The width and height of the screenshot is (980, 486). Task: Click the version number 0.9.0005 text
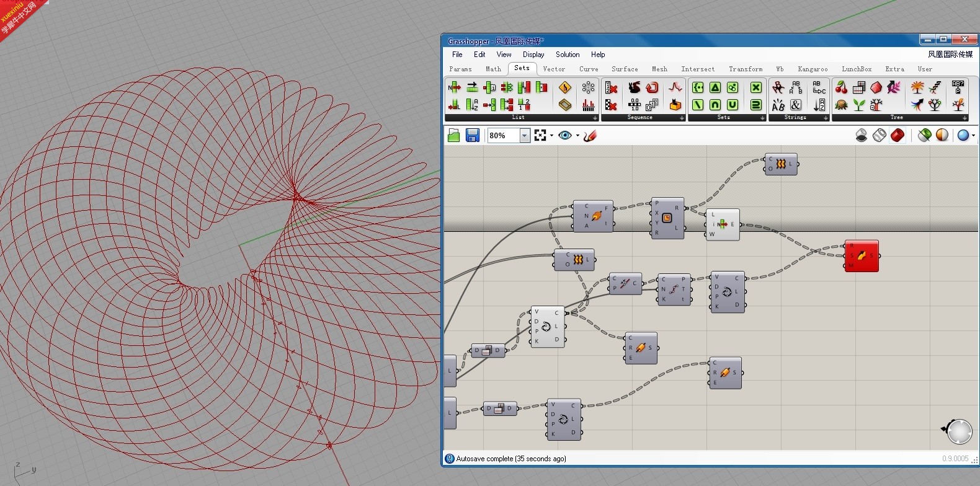coord(955,459)
